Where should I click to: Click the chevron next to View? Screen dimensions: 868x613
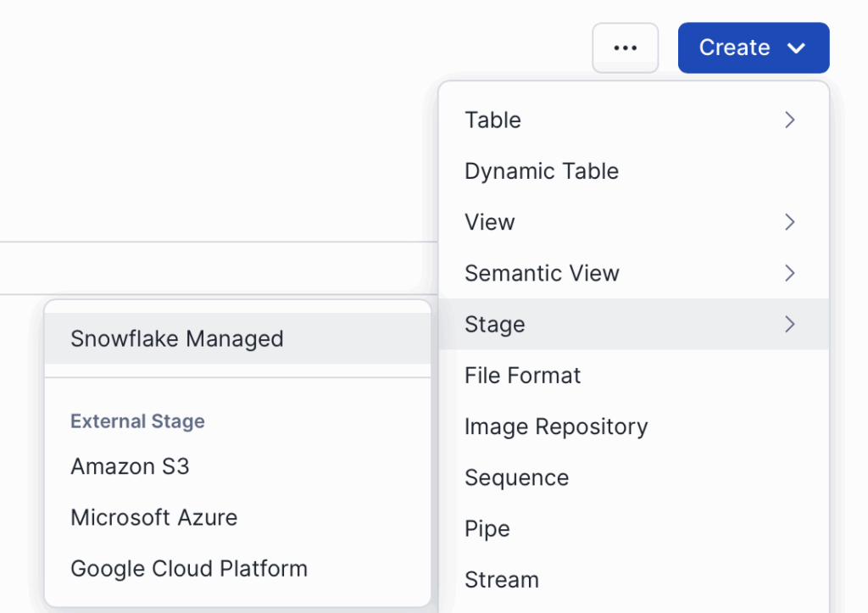789,222
